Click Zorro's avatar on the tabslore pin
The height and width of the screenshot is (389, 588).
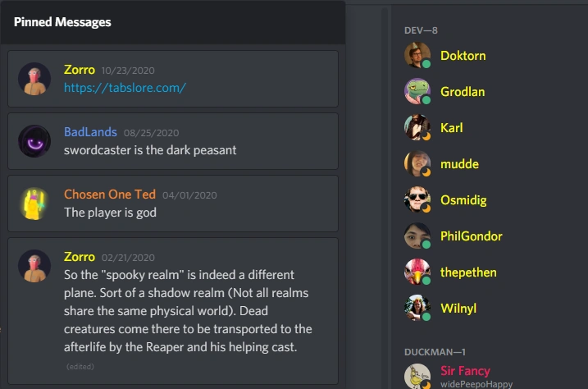point(34,79)
